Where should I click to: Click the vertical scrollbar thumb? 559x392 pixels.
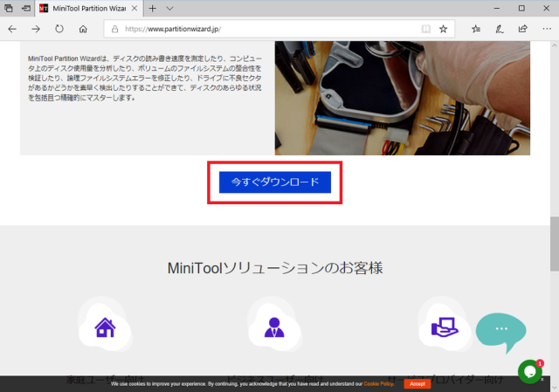click(x=555, y=244)
